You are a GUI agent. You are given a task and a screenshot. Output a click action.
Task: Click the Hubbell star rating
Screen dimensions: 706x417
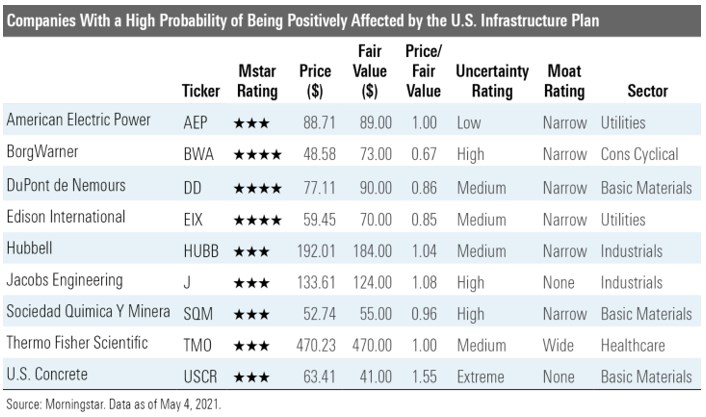pyautogui.click(x=251, y=251)
